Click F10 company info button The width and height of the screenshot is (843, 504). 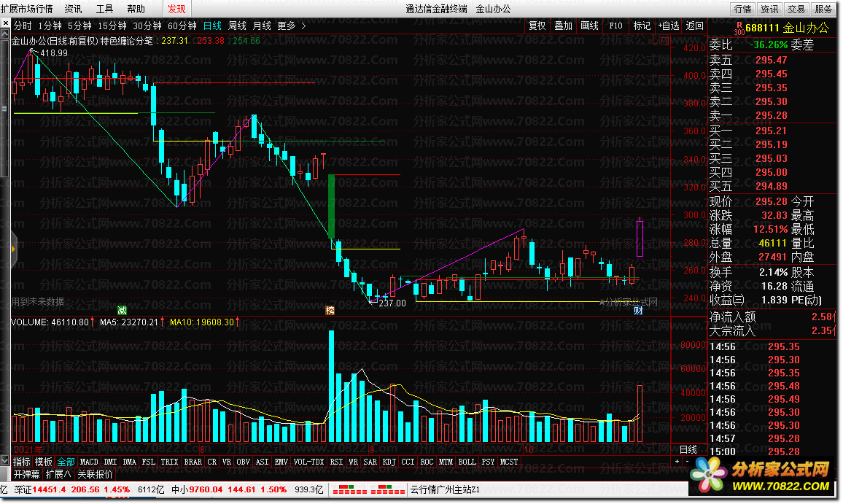(x=615, y=26)
